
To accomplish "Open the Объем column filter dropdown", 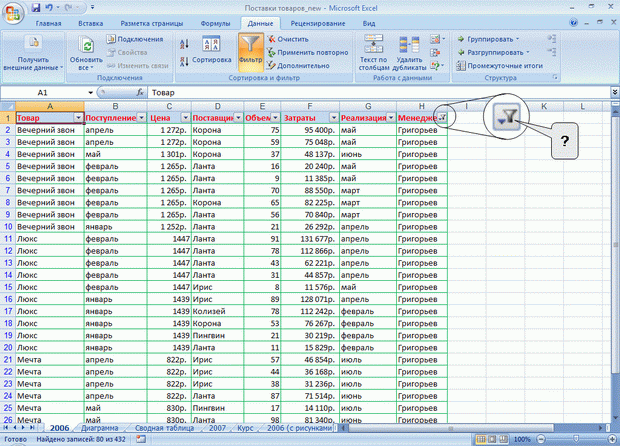I will [275, 117].
